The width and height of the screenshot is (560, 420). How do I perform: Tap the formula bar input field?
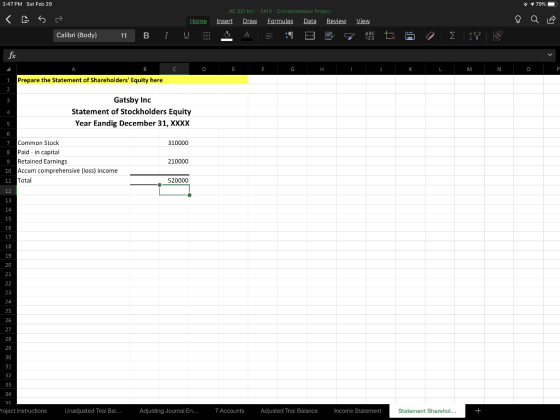[x=280, y=55]
